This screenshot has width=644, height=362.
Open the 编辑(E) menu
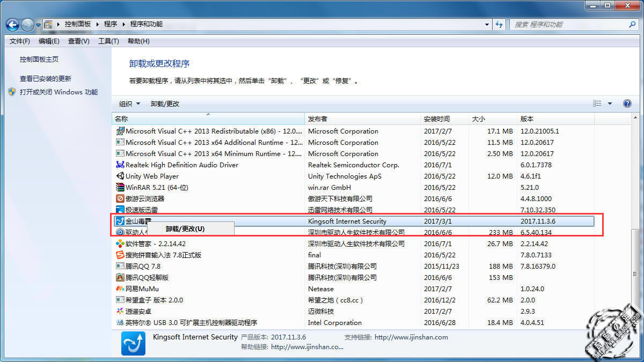[49, 41]
